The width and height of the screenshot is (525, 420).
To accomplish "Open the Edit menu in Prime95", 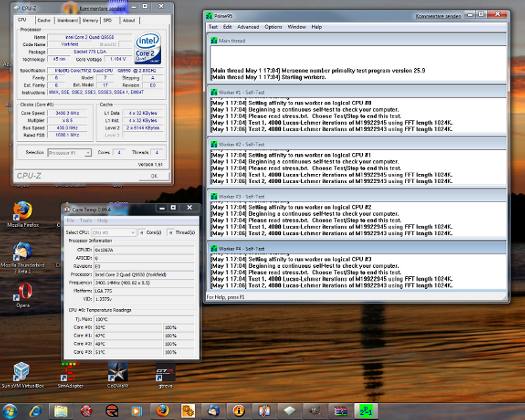I will tap(227, 27).
